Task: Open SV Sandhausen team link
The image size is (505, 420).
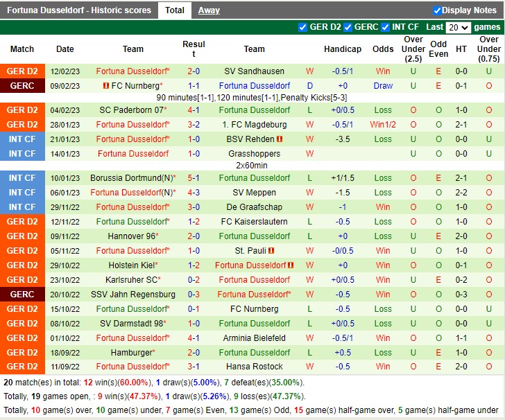Action: 254,71
